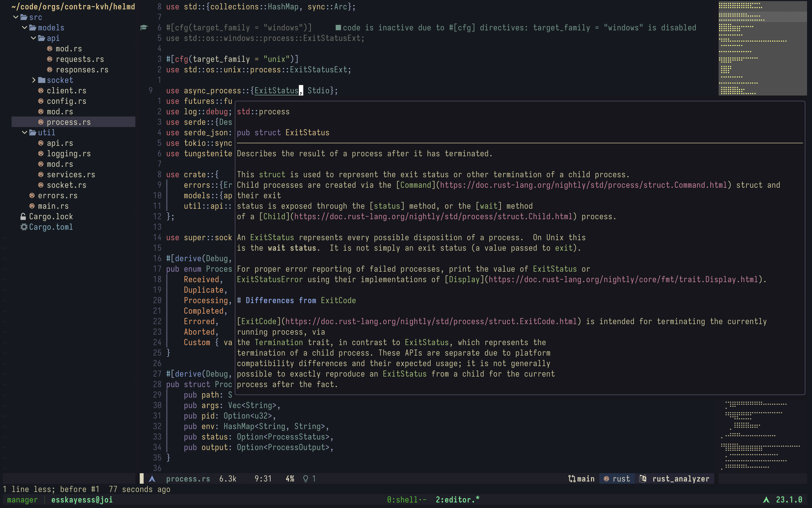Open errors.rs in the file tree
The height and width of the screenshot is (508, 812).
tap(57, 195)
